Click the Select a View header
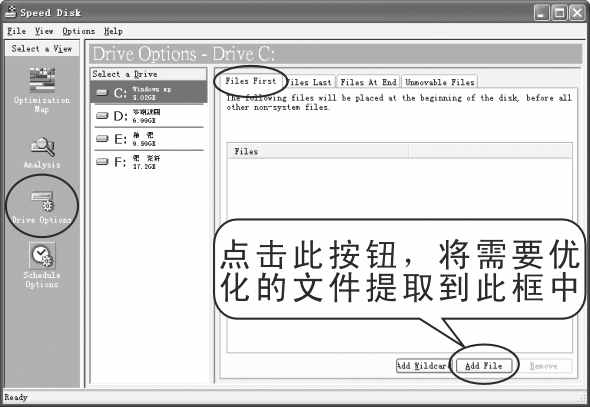590x407 pixels. [x=42, y=49]
